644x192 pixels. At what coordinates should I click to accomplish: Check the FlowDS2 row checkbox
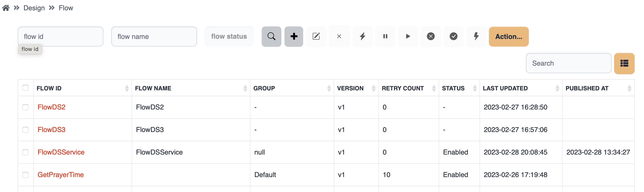coord(25,107)
